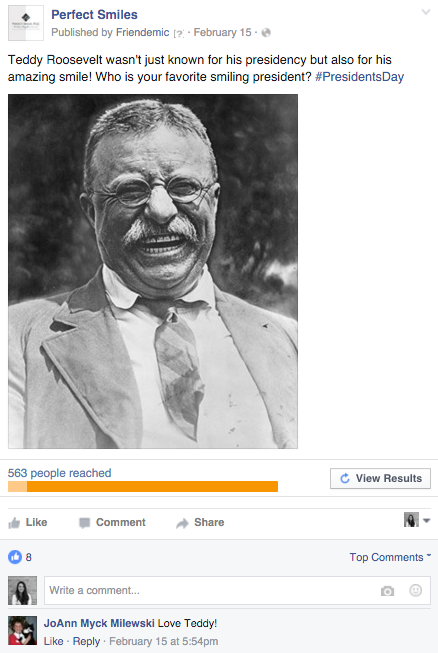Like the post with thumbs-up icon
The image size is (438, 653).
tap(14, 523)
